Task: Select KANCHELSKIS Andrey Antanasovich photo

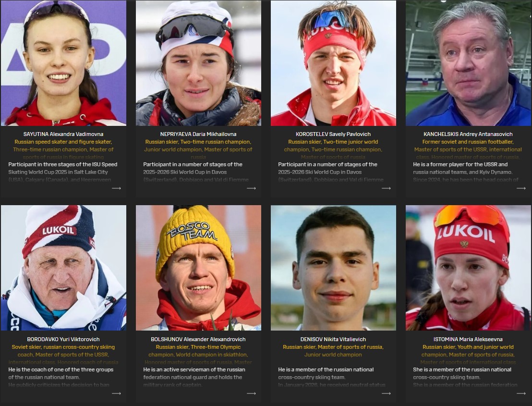Action: [468, 63]
